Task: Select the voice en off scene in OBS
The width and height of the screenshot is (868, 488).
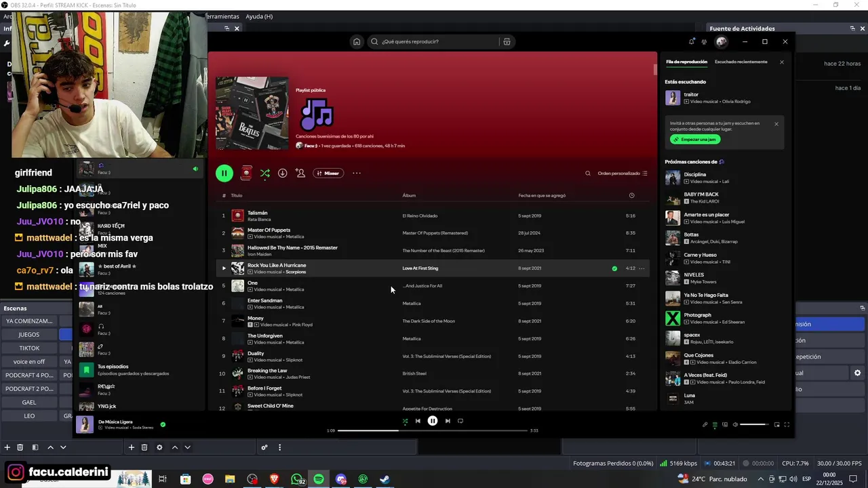Action: click(x=29, y=362)
